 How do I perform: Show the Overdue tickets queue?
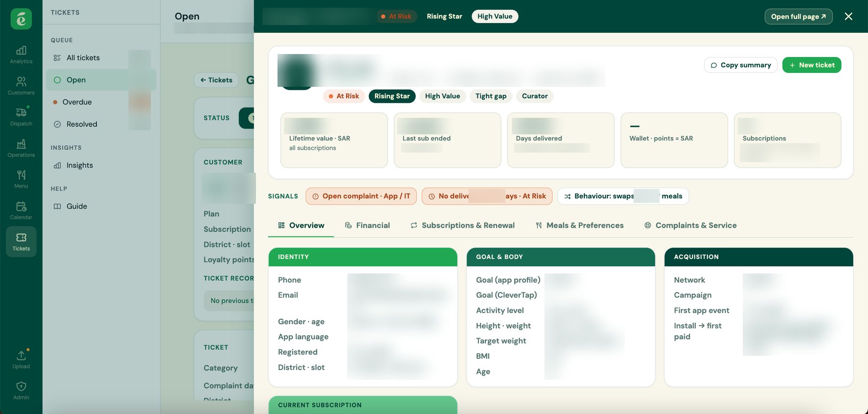click(x=101, y=102)
